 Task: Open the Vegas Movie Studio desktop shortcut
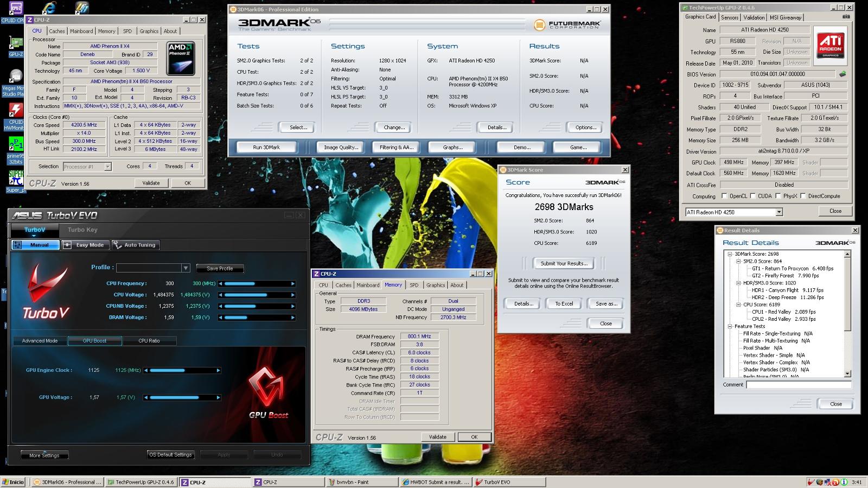coord(14,81)
